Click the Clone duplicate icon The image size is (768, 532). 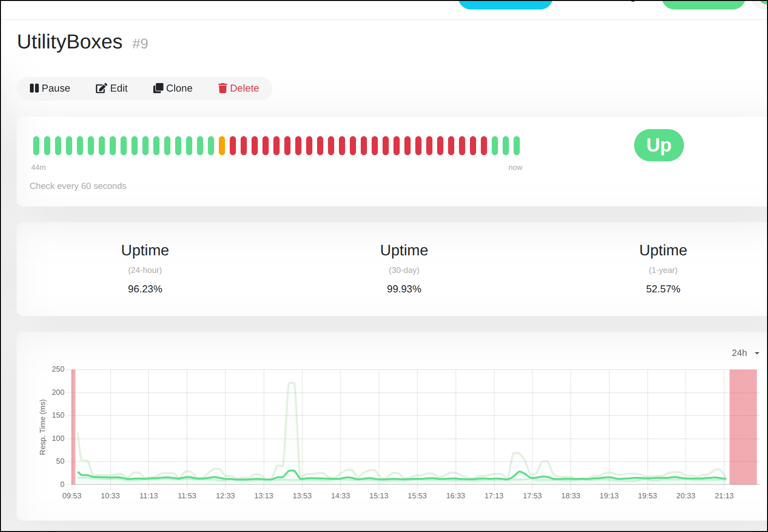[x=158, y=88]
